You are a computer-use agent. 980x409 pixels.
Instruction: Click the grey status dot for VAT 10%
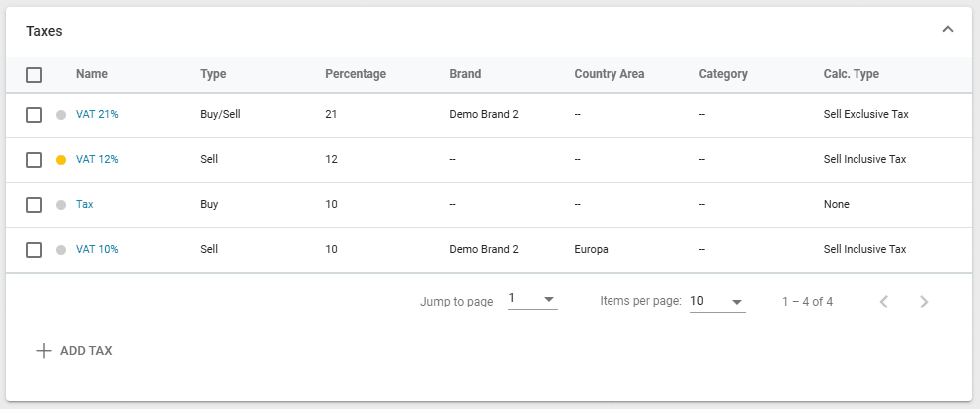(61, 250)
